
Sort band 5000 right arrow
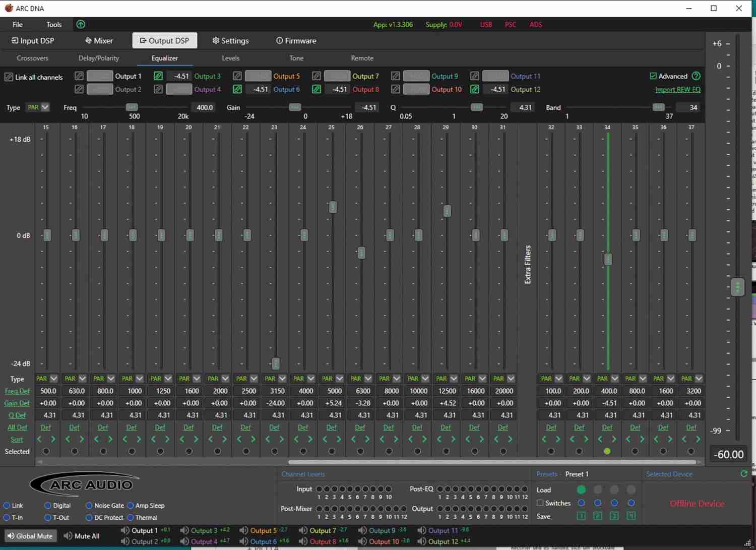pyautogui.click(x=339, y=440)
